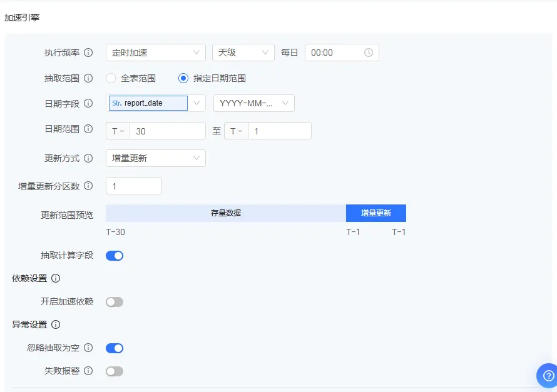Image resolution: width=557 pixels, height=392 pixels.
Task: Open YYYY-MM date format dropdown
Action: 253,103
